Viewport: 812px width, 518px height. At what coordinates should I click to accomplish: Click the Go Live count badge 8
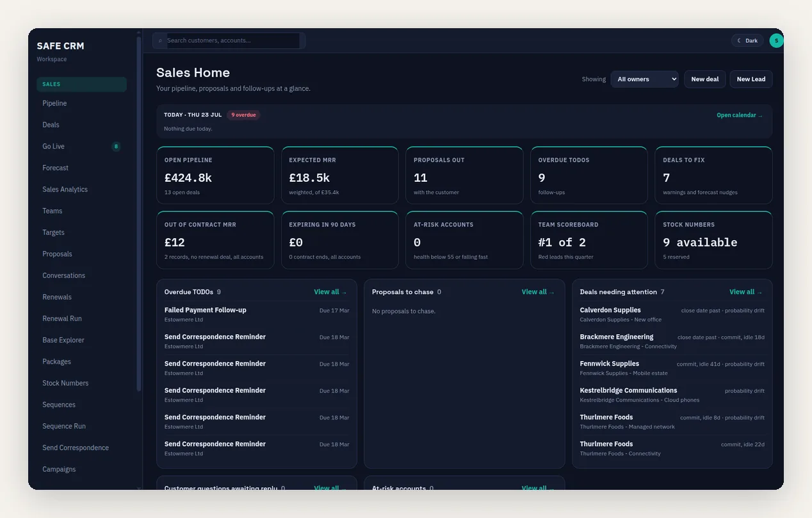pos(116,147)
